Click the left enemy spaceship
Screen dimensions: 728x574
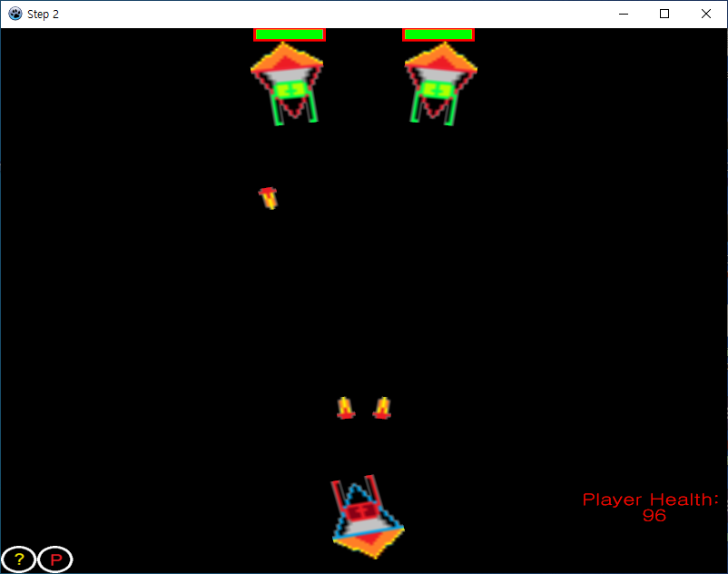[287, 84]
